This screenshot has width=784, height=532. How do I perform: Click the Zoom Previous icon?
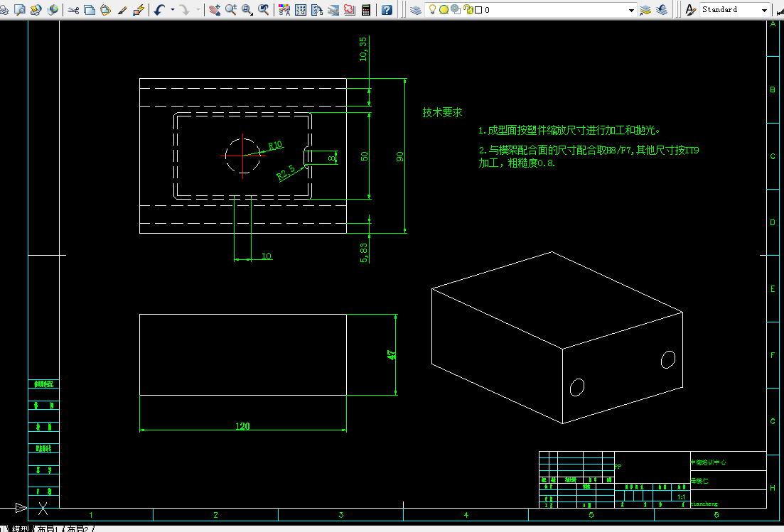263,9
